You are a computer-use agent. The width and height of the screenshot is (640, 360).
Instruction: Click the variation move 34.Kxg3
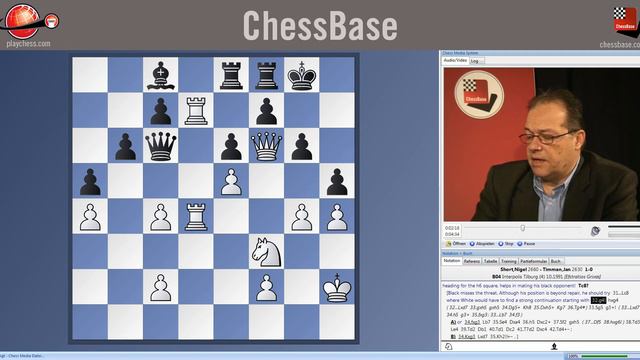(x=467, y=337)
